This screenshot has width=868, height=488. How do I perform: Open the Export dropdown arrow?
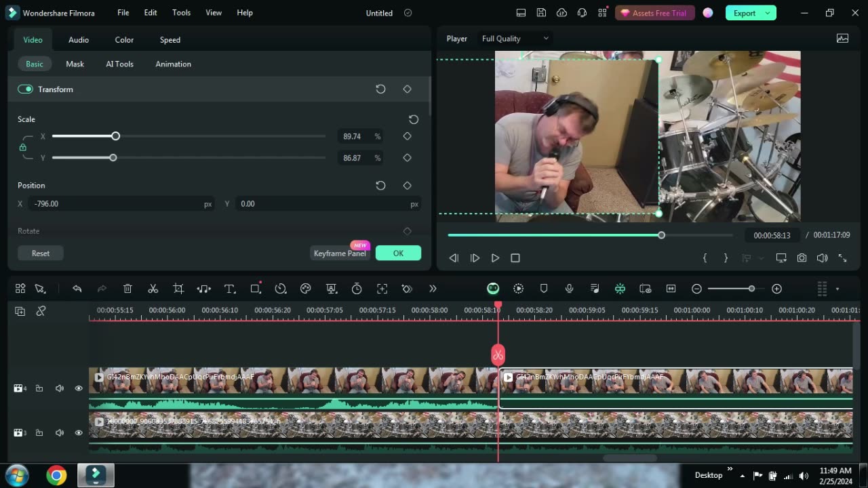point(768,13)
